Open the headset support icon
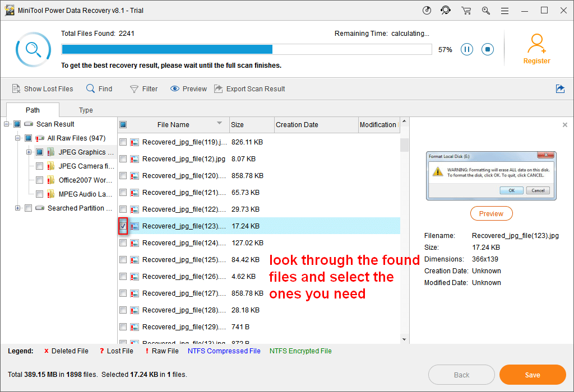 (446, 10)
